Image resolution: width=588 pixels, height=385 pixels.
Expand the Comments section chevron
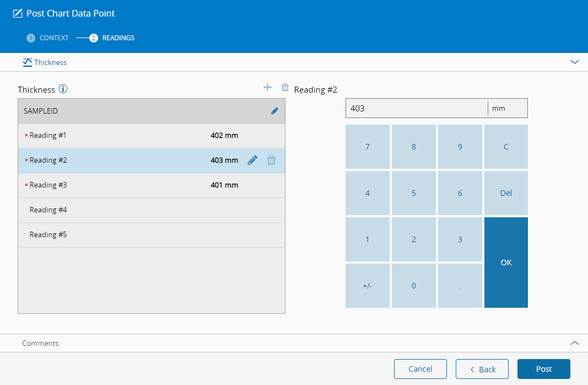point(575,343)
